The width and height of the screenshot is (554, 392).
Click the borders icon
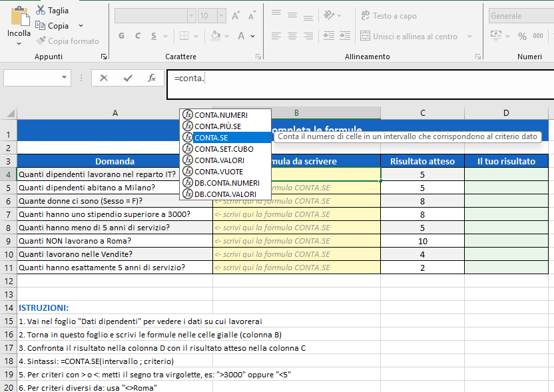(x=184, y=36)
